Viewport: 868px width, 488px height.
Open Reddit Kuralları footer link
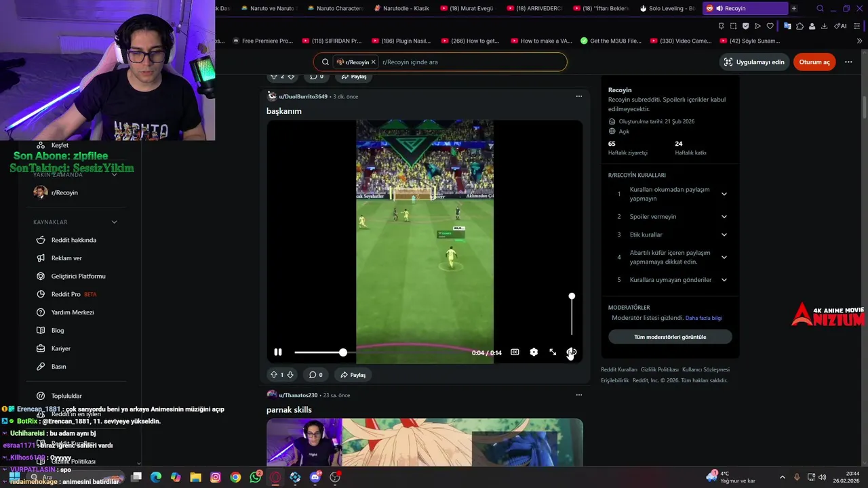[x=619, y=369]
